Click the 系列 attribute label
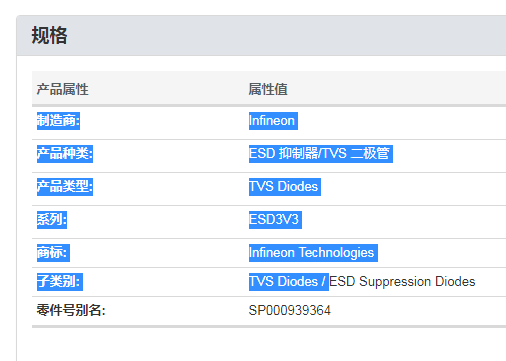The width and height of the screenshot is (506, 361). click(52, 220)
